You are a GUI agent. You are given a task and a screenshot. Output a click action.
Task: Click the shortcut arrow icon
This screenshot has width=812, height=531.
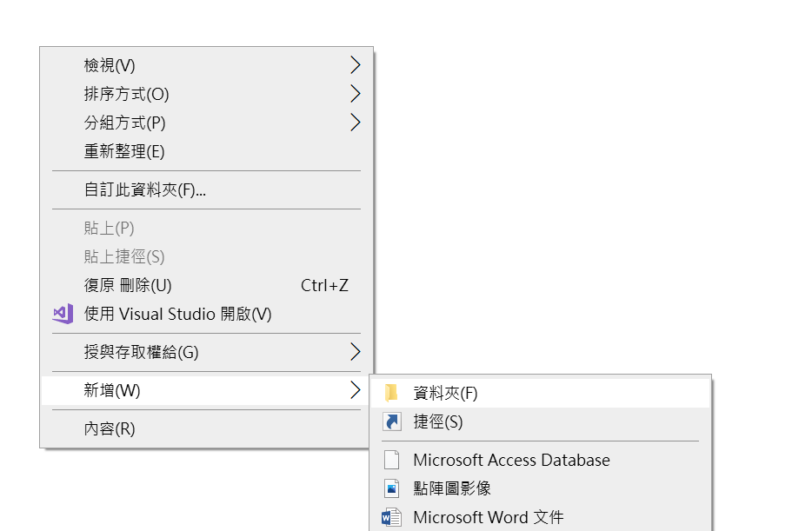coord(392,421)
